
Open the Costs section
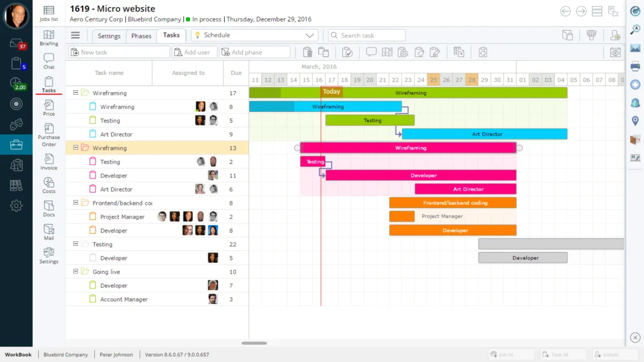coord(49,185)
